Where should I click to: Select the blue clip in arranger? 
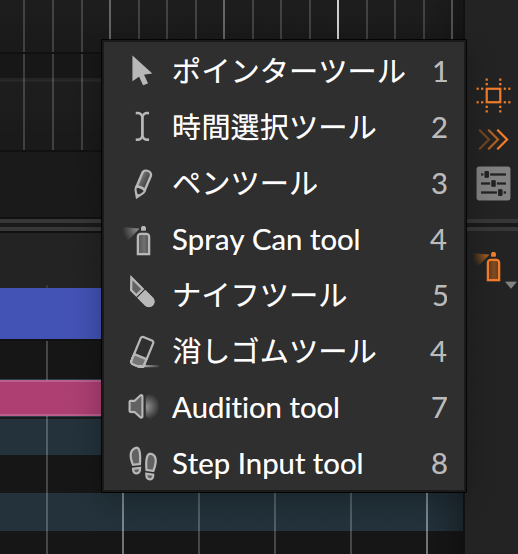51,313
